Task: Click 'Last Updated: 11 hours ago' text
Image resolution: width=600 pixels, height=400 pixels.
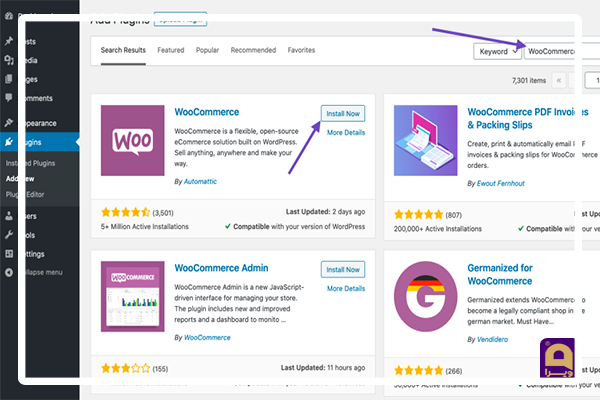Action: [323, 368]
